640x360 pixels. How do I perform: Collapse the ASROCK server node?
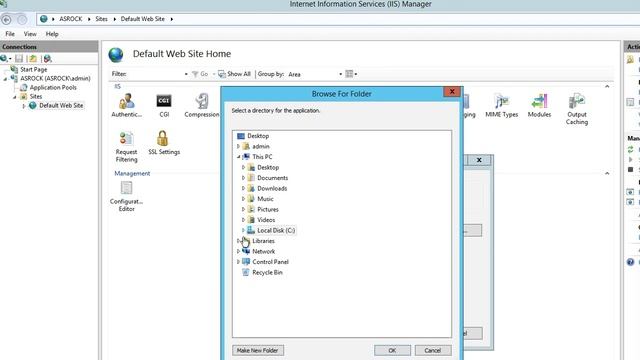pyautogui.click(x=5, y=79)
